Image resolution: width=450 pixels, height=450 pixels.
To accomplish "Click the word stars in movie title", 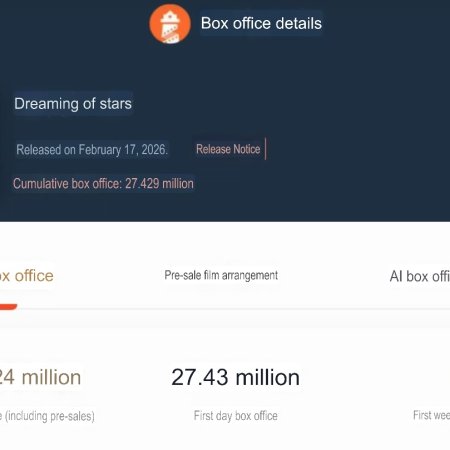I will click(115, 104).
